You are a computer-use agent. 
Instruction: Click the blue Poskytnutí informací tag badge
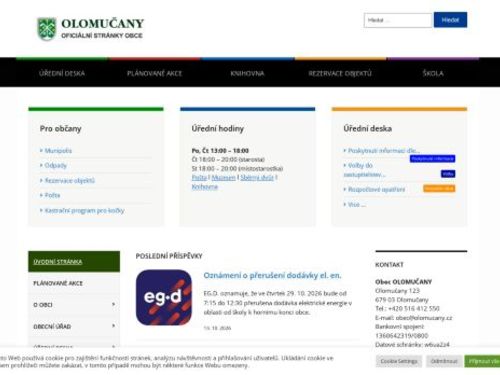(432, 159)
